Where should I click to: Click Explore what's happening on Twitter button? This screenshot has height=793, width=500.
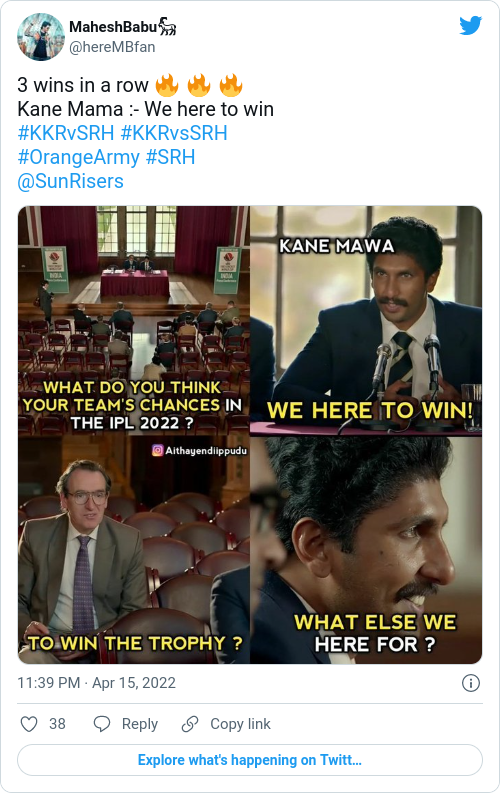click(250, 760)
